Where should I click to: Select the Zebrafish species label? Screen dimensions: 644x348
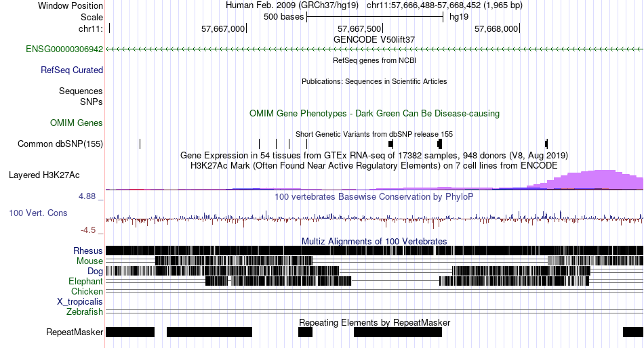85,312
